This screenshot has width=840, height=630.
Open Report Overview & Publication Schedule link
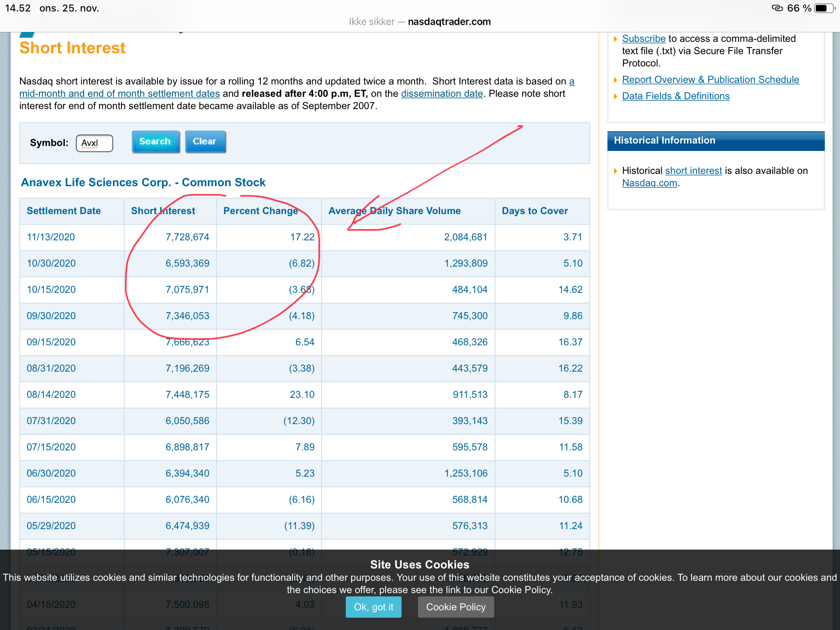[710, 80]
